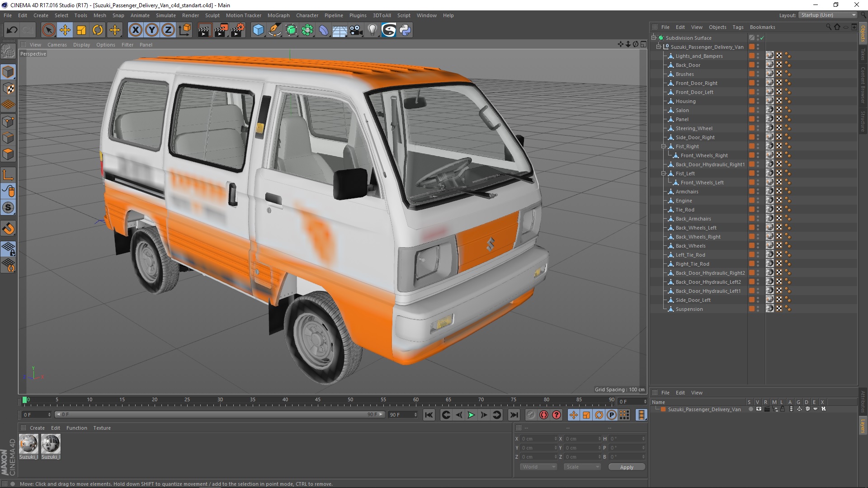Click the Light bulb icon
Viewport: 868px width, 488px height.
click(373, 30)
